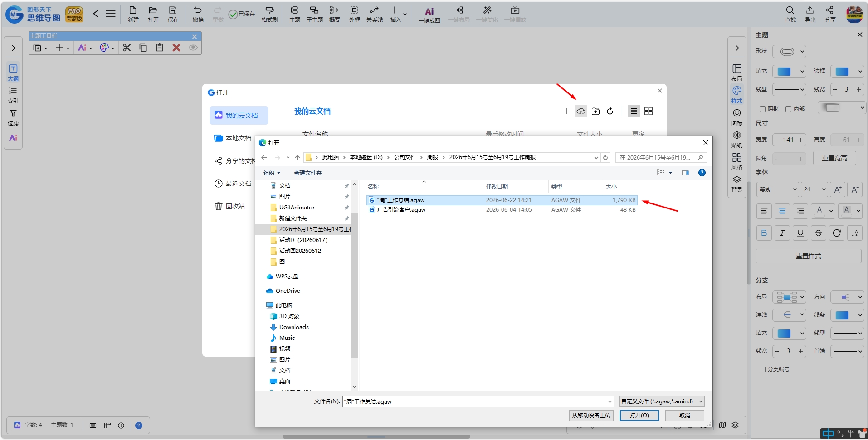Click the blue 填充 fill color swatch

[x=784, y=71]
